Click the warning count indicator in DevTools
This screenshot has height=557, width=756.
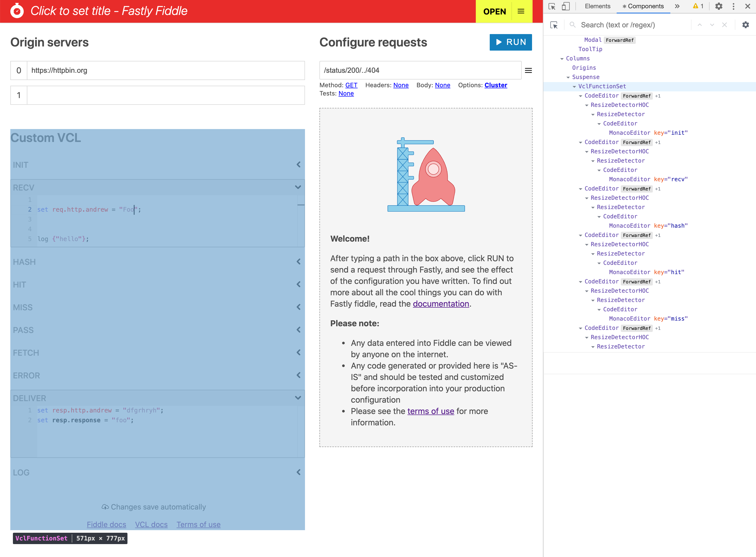[698, 6]
